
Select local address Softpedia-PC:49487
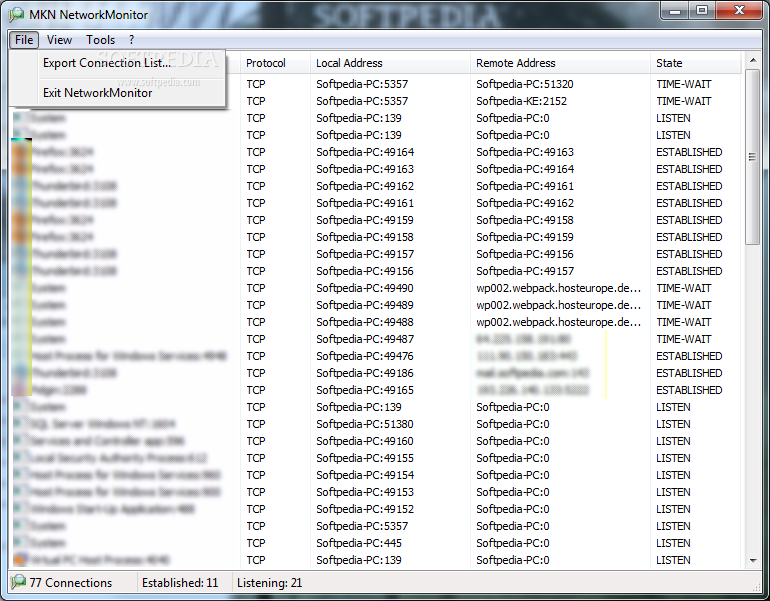[x=365, y=339]
